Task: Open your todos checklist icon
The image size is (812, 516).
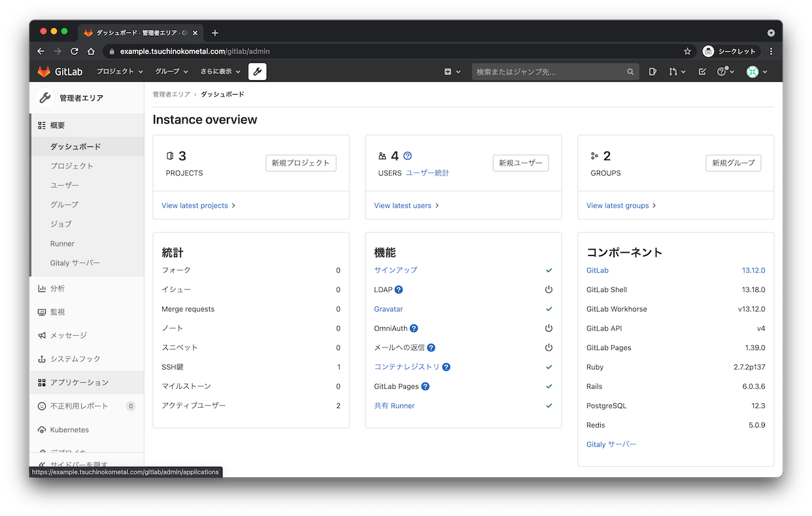Action: [702, 71]
